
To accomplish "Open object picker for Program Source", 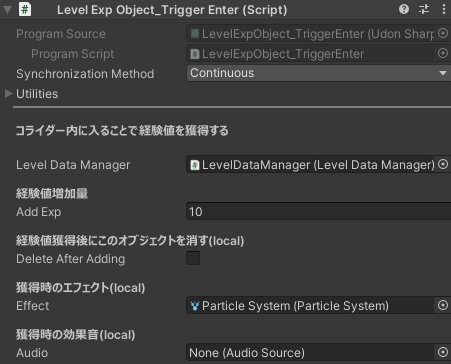I will [x=443, y=33].
